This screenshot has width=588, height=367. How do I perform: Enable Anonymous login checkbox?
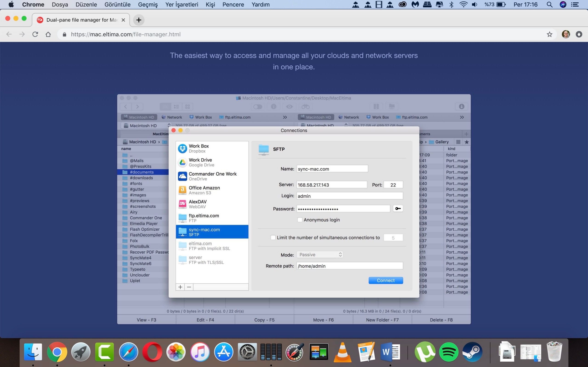click(300, 220)
